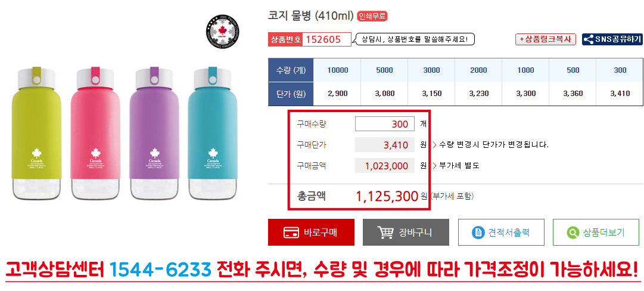Click the 1544-6233 phone number

click(161, 270)
